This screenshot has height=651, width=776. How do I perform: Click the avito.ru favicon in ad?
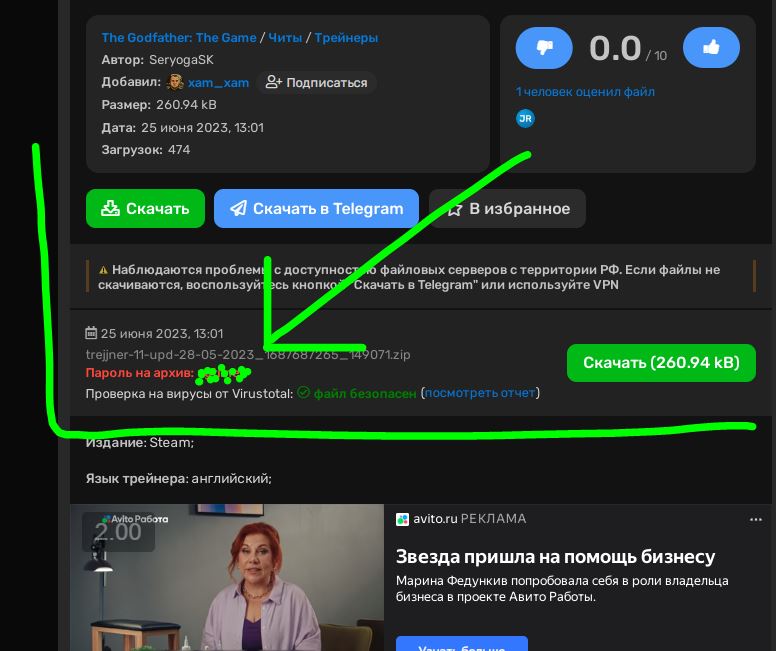pos(402,519)
